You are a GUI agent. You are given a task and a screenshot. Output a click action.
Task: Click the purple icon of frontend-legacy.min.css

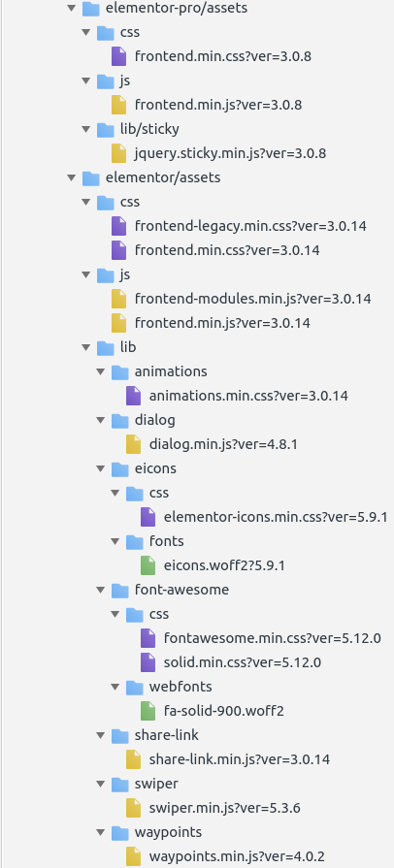click(x=118, y=226)
